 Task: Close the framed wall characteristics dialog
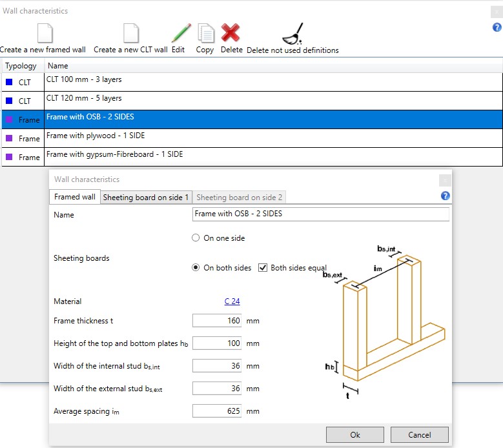pos(445,180)
